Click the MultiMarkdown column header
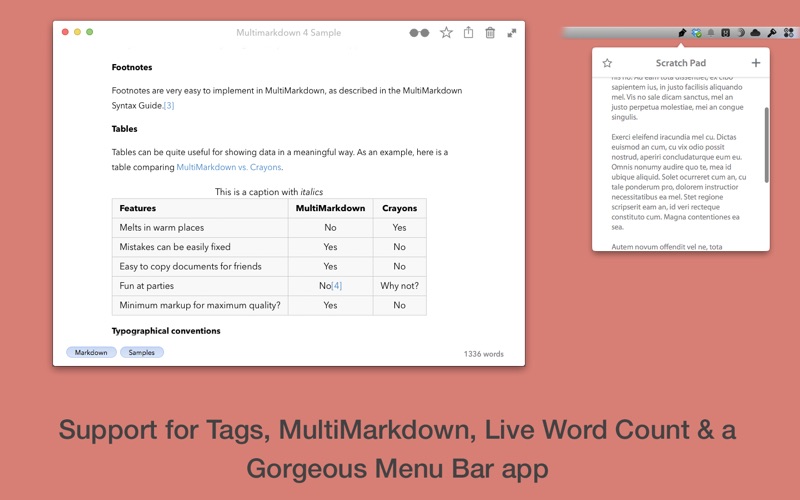The height and width of the screenshot is (500, 800). pyautogui.click(x=331, y=208)
